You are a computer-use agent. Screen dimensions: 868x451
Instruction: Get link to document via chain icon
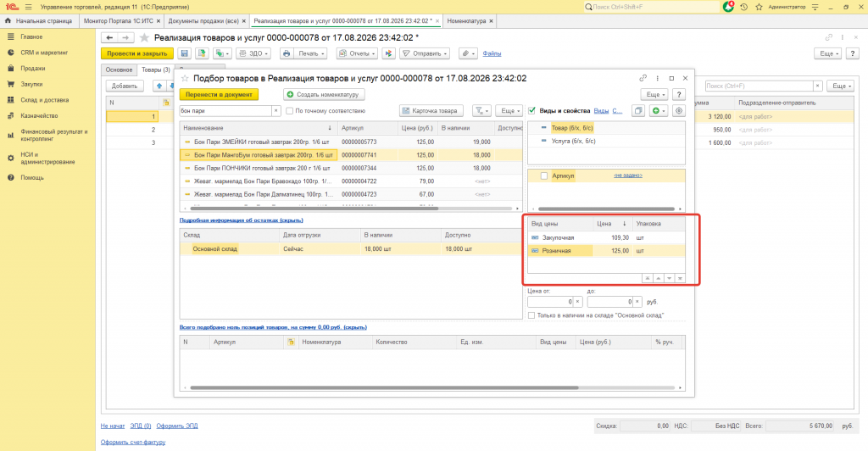coord(829,37)
